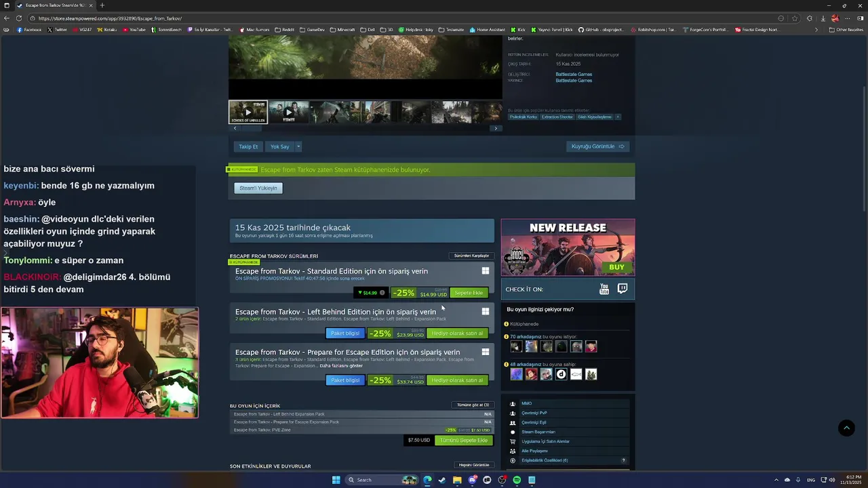Open Paket bilgisi for Left Behind Edition
Image resolution: width=868 pixels, height=488 pixels.
coord(345,333)
